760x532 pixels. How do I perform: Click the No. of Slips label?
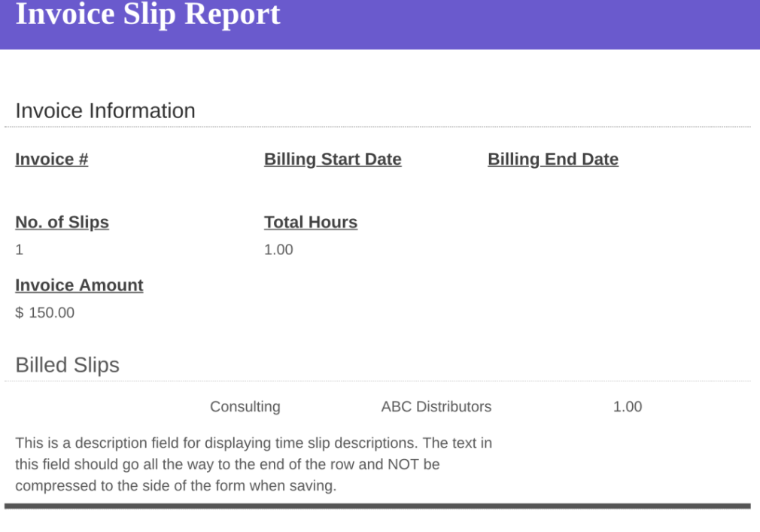(62, 222)
